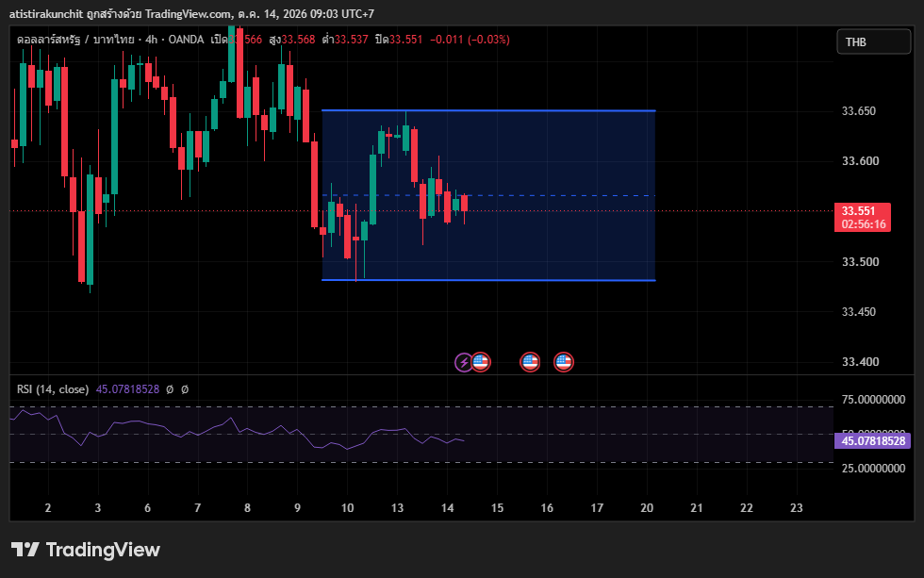Click TradingView.com in the header text
924x578 pixels.
coord(189,13)
